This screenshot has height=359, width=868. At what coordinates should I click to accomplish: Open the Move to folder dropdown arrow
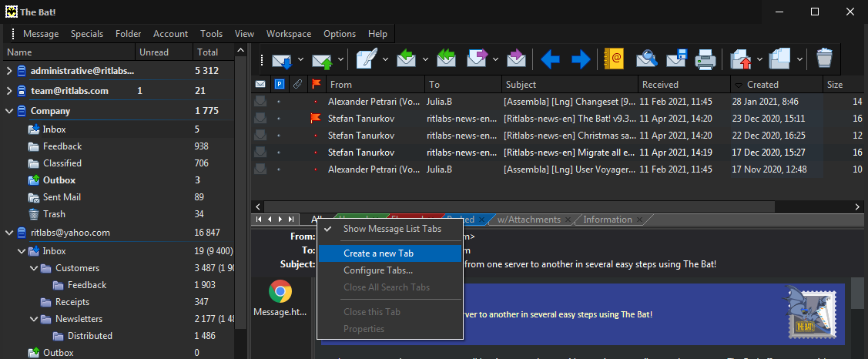[759, 59]
